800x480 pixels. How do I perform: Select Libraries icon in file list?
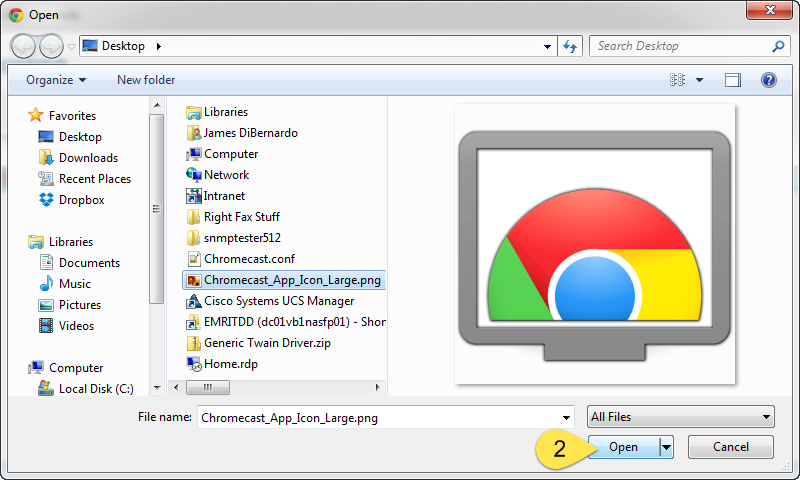[x=194, y=112]
